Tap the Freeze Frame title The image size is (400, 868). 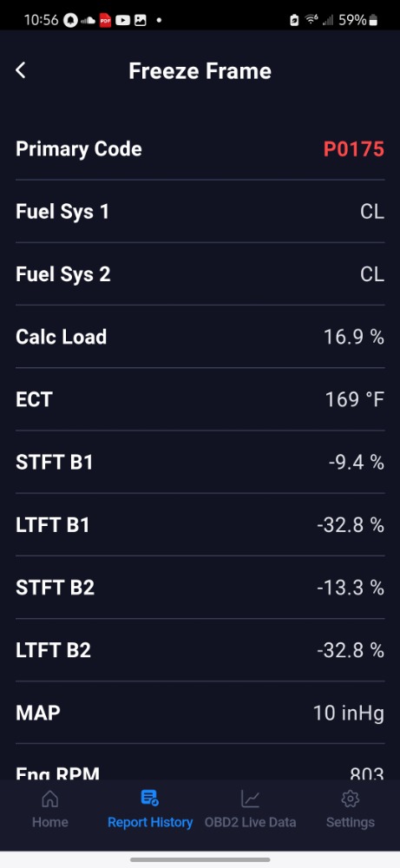coord(200,71)
